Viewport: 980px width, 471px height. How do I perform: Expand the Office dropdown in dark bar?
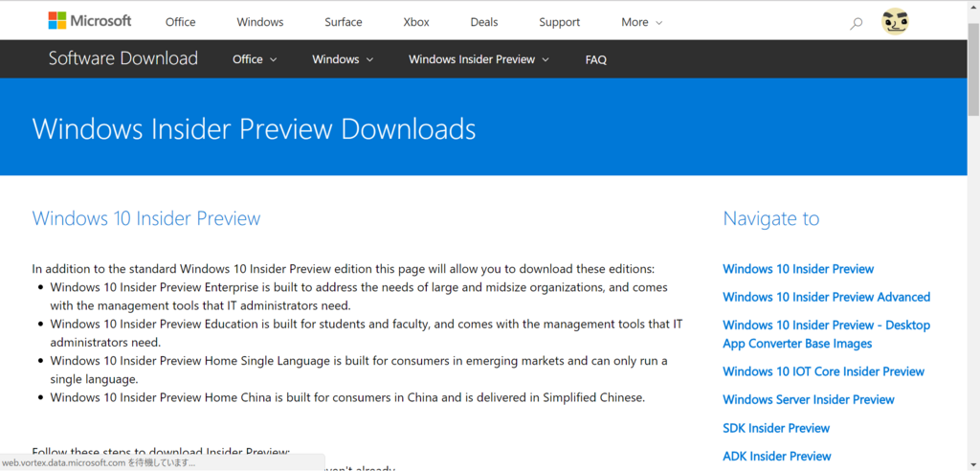click(x=255, y=59)
